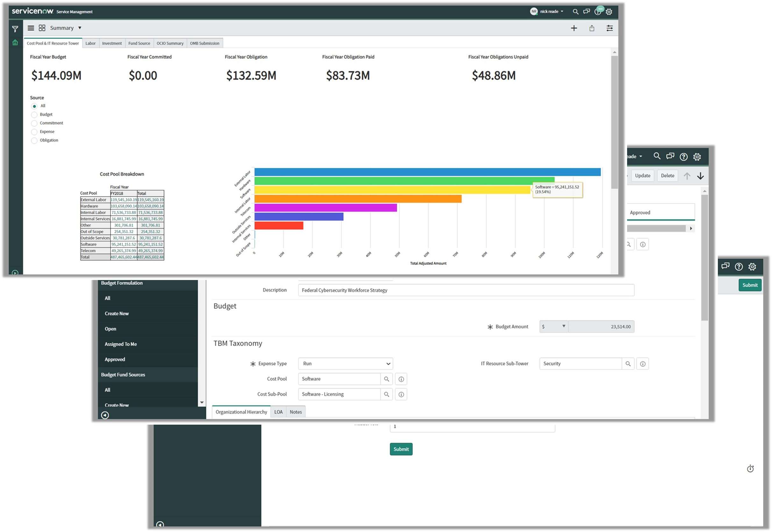Switch to the OMB Submission tab
Viewport: 772px width, 532px height.
coord(204,43)
